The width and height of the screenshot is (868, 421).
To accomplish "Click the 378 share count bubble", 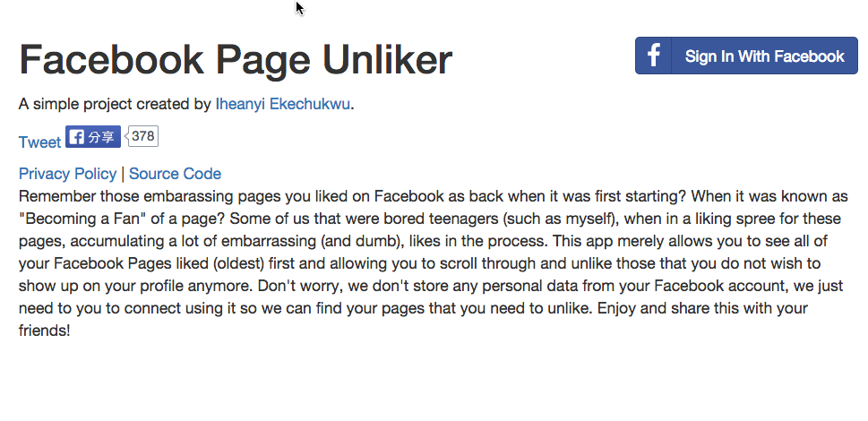I will [x=142, y=136].
